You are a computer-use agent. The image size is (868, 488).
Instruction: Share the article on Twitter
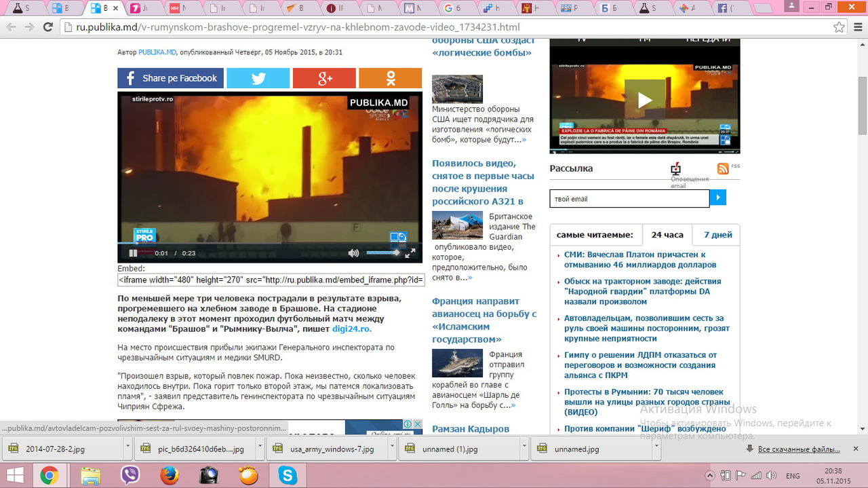(x=258, y=78)
